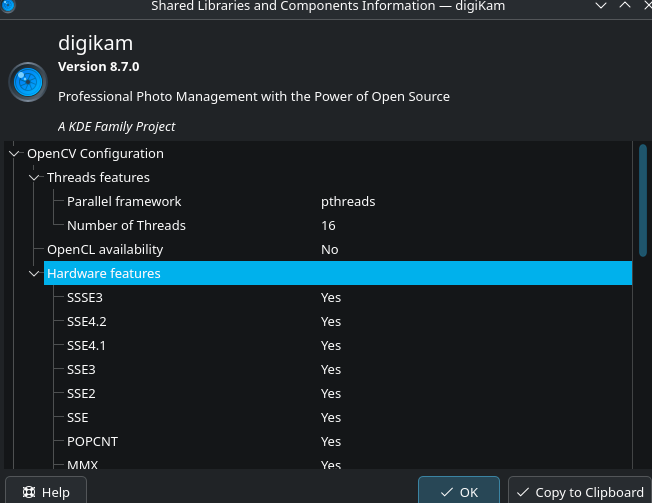Click the digiKam title bar app icon
The width and height of the screenshot is (652, 503).
click(8, 6)
